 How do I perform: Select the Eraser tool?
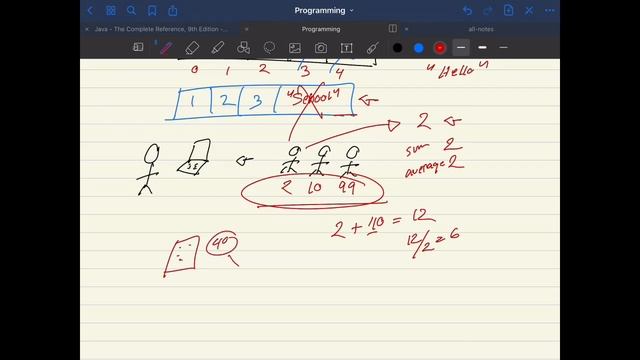point(192,48)
